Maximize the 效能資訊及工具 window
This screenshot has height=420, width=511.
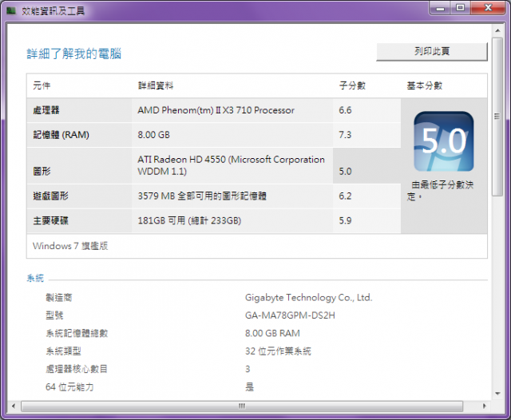[460, 8]
